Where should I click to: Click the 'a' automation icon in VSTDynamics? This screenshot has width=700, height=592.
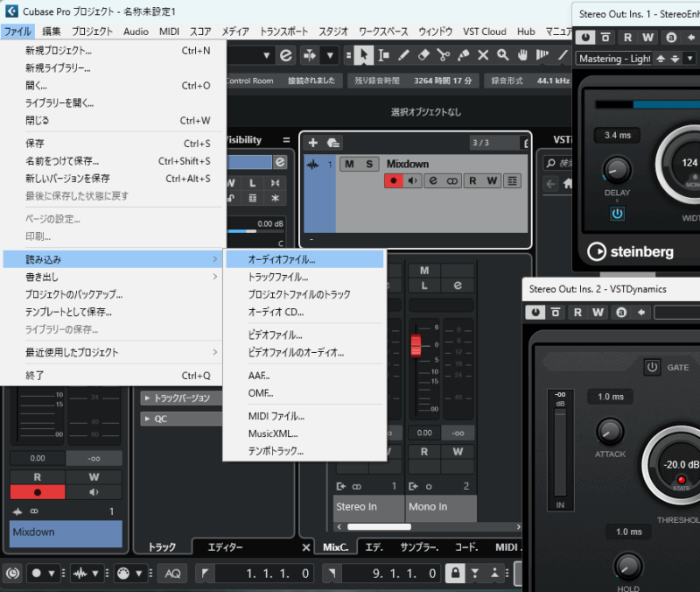(x=621, y=312)
